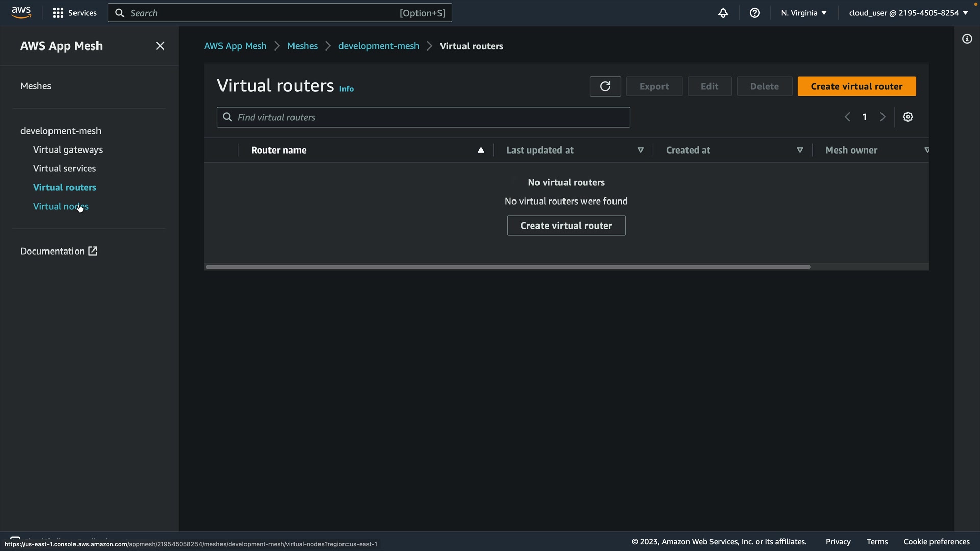Click the AWS logo home icon
Screen dimensions: 980x551
(x=21, y=12)
